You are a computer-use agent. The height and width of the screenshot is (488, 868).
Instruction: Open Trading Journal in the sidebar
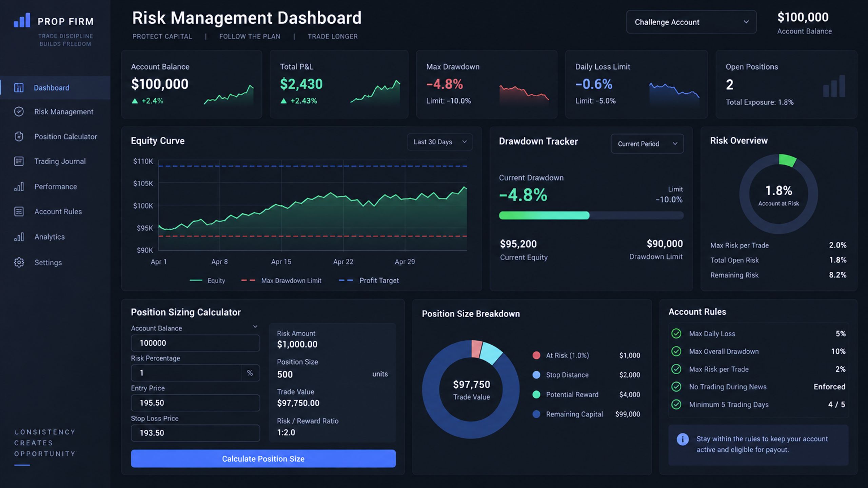point(55,161)
